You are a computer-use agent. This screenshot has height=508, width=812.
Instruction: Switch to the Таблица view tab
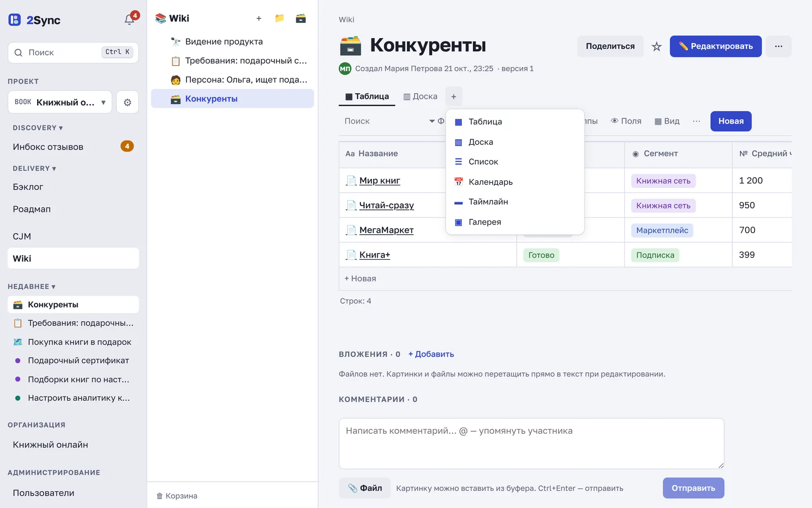tap(367, 97)
